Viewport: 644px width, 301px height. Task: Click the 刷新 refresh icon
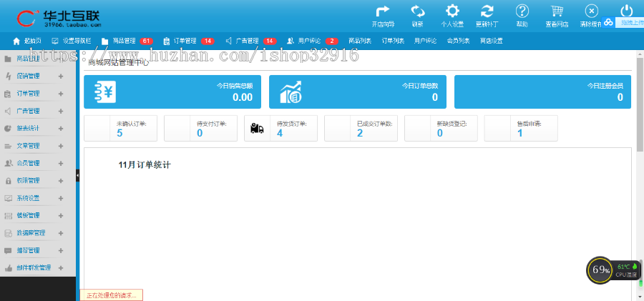click(x=418, y=11)
